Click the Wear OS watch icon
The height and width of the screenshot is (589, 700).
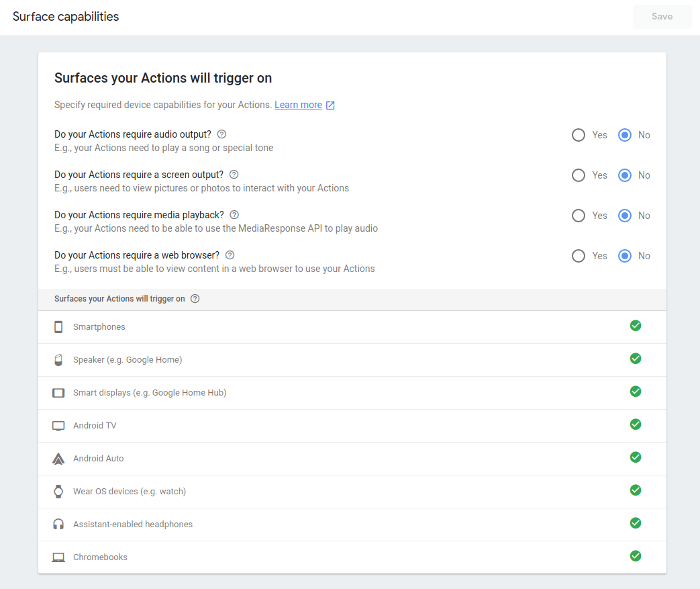(x=58, y=492)
